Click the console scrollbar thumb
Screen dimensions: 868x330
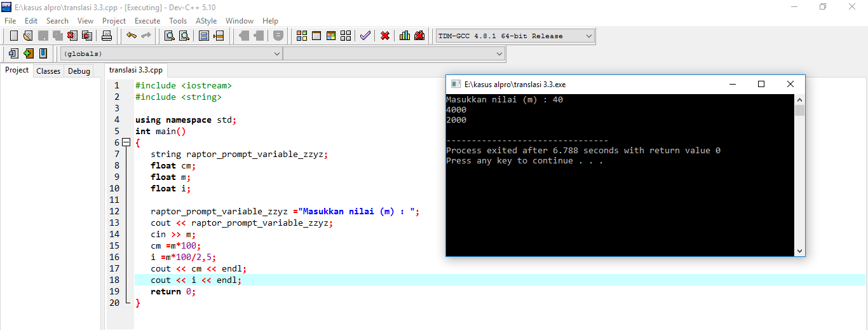coord(799,111)
